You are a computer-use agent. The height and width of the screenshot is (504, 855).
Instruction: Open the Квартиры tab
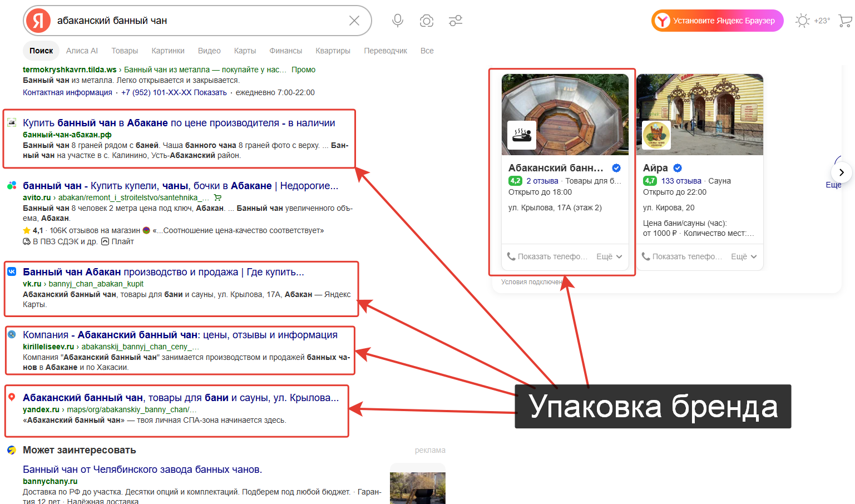(x=333, y=51)
